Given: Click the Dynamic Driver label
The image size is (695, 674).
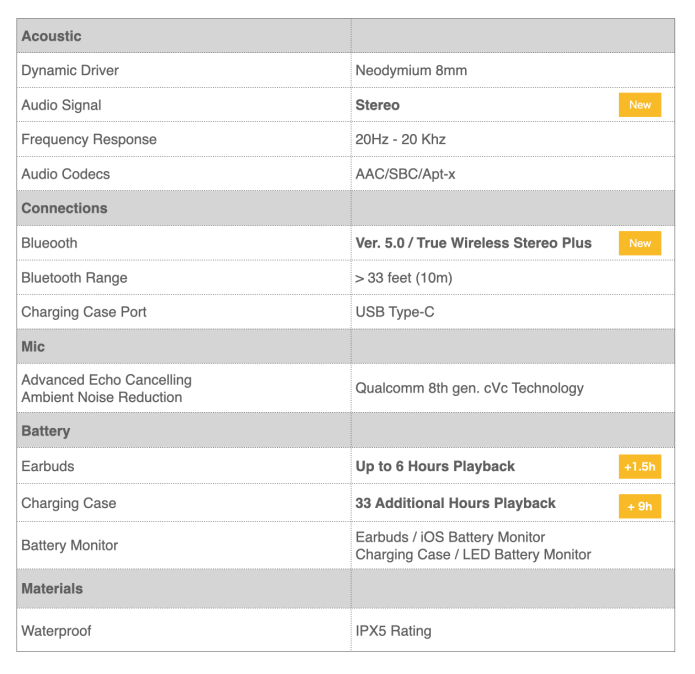Looking at the screenshot, I should tap(70, 70).
